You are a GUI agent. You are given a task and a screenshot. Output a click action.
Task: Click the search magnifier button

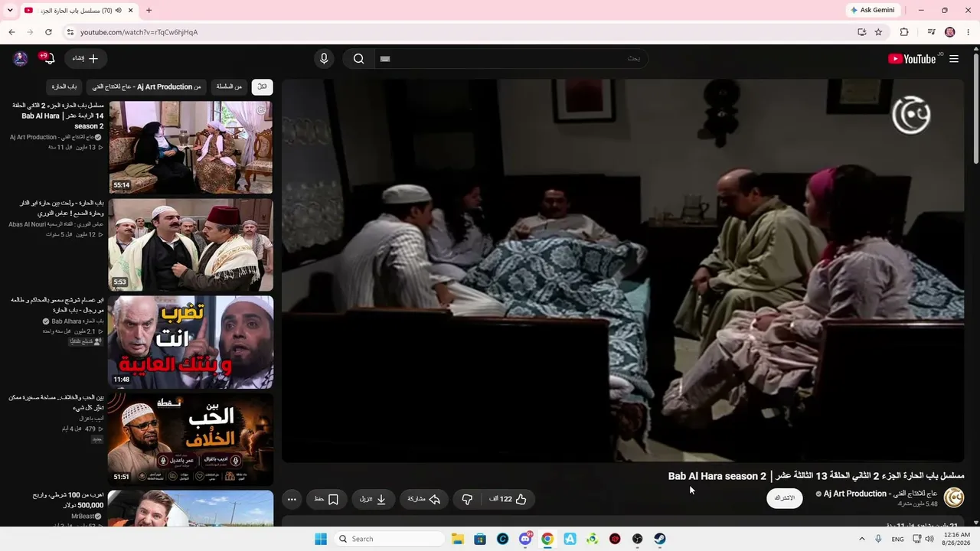[358, 59]
